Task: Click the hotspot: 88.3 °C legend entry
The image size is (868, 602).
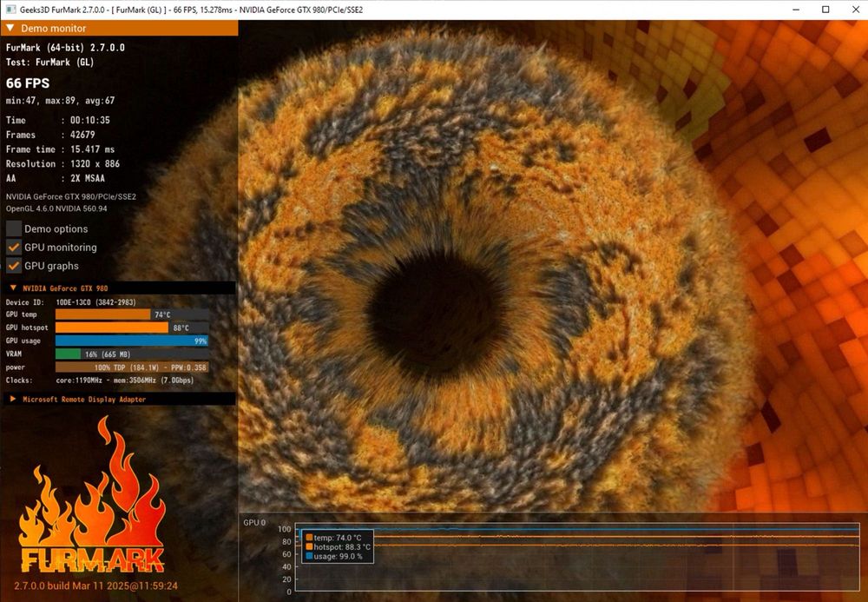Action: 339,546
